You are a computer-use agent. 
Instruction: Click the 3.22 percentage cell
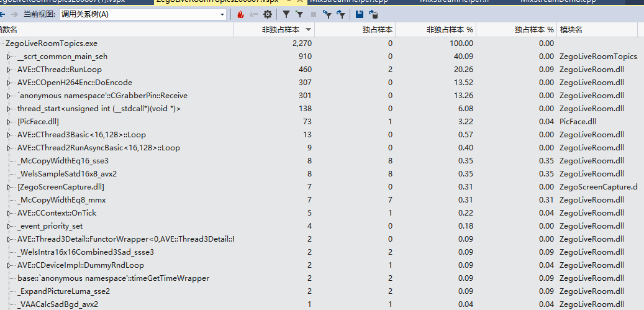click(465, 122)
